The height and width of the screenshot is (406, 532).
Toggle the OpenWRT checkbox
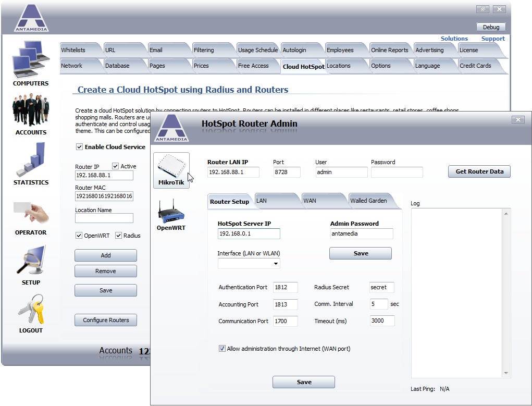pyautogui.click(x=79, y=235)
